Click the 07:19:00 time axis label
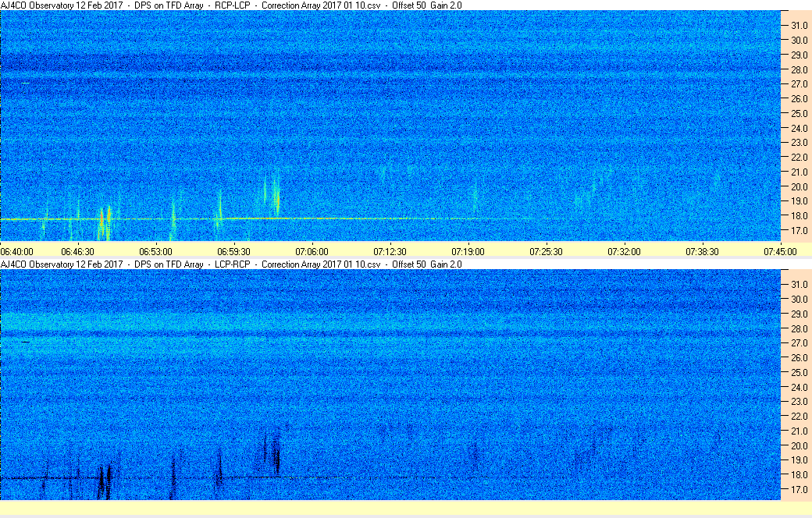Image resolution: width=812 pixels, height=518 pixels. coord(468,252)
